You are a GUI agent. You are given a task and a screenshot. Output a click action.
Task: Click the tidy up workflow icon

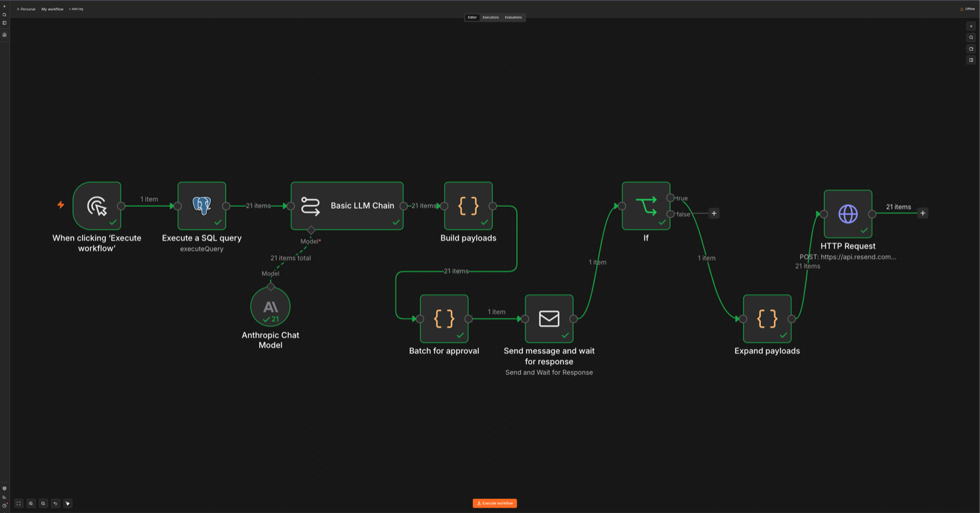(68, 503)
